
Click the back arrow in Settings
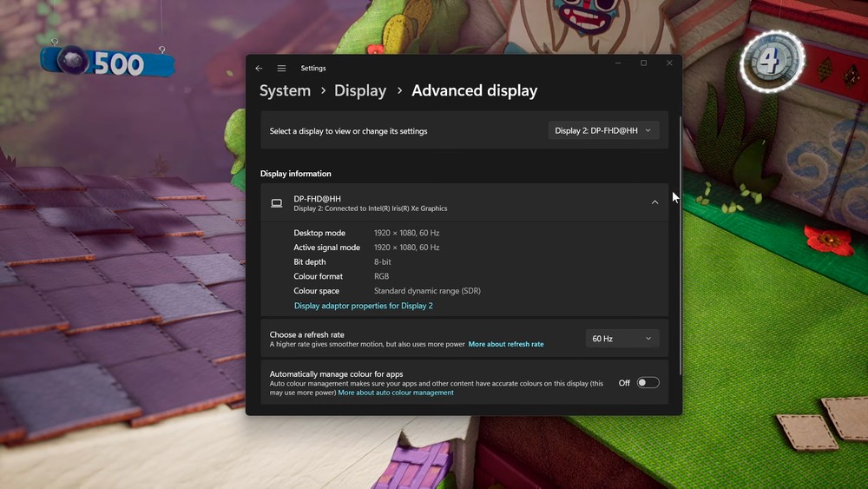(259, 69)
